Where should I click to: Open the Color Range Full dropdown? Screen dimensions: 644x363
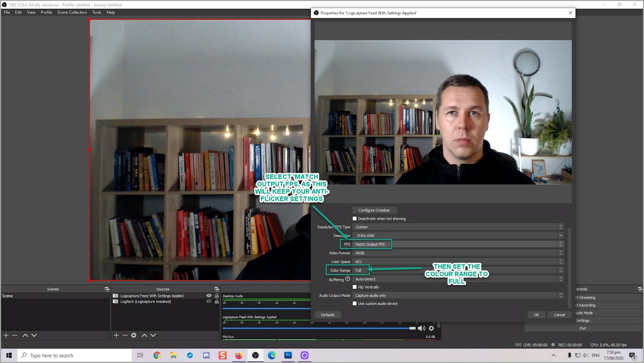coord(458,270)
